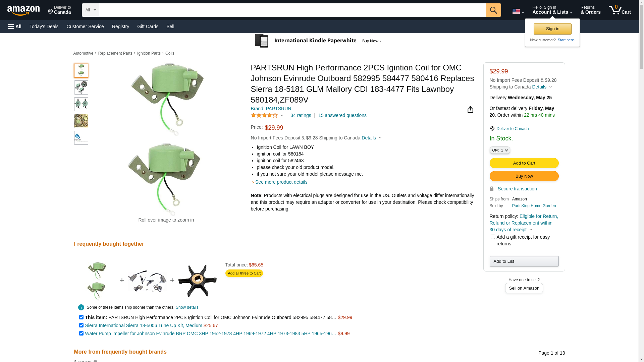Check the gift receipt checkbox
This screenshot has height=362, width=644.
coord(493,237)
